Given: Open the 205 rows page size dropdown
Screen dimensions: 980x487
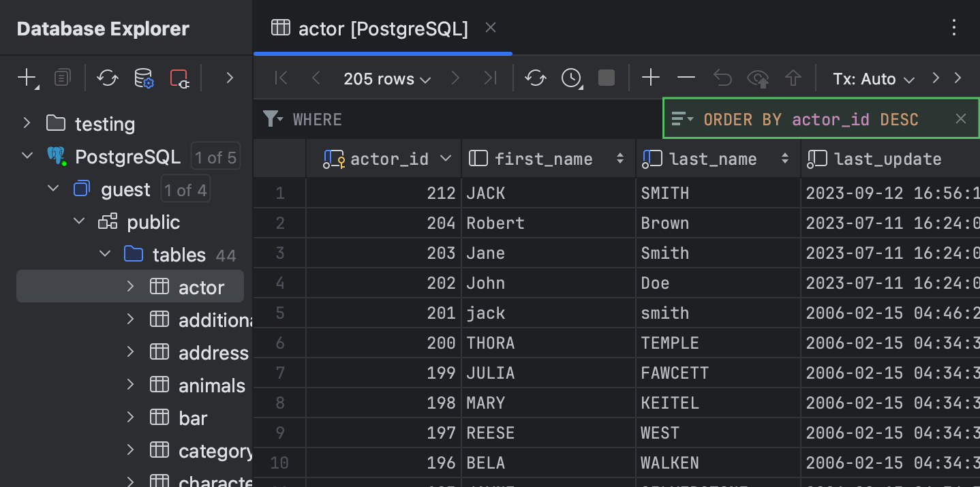Looking at the screenshot, I should click(x=386, y=78).
